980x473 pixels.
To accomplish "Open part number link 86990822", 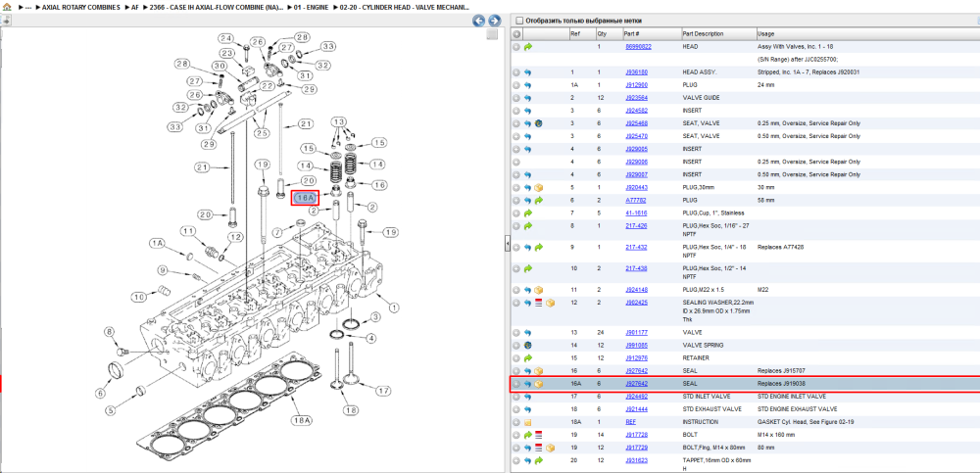I will click(x=638, y=47).
